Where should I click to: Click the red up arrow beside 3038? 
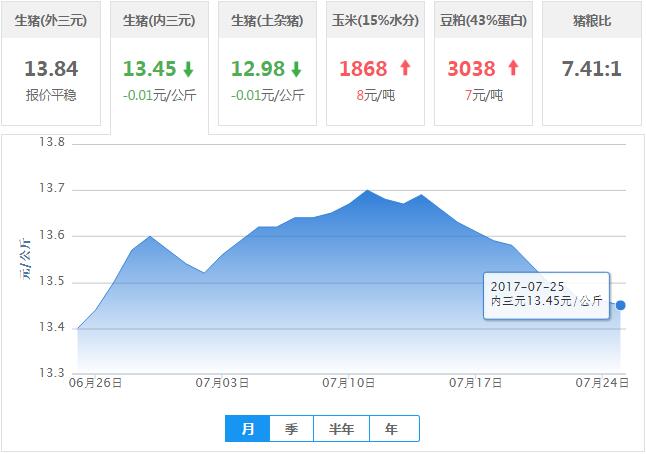coord(513,68)
